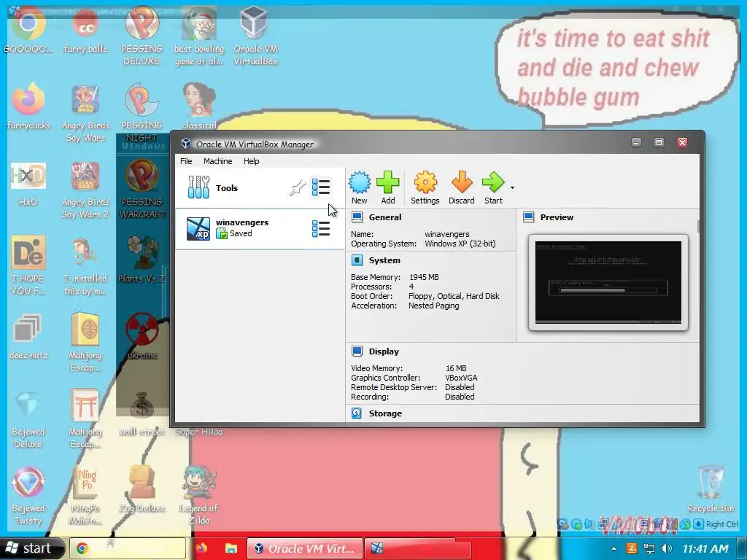The height and width of the screenshot is (560, 747).
Task: Click the System section header
Action: [x=384, y=260]
